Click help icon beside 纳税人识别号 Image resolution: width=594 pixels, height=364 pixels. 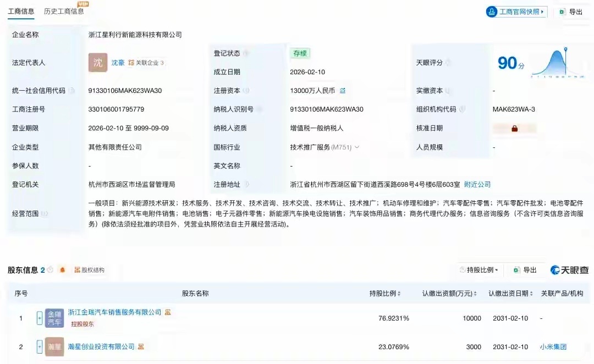pos(259,109)
